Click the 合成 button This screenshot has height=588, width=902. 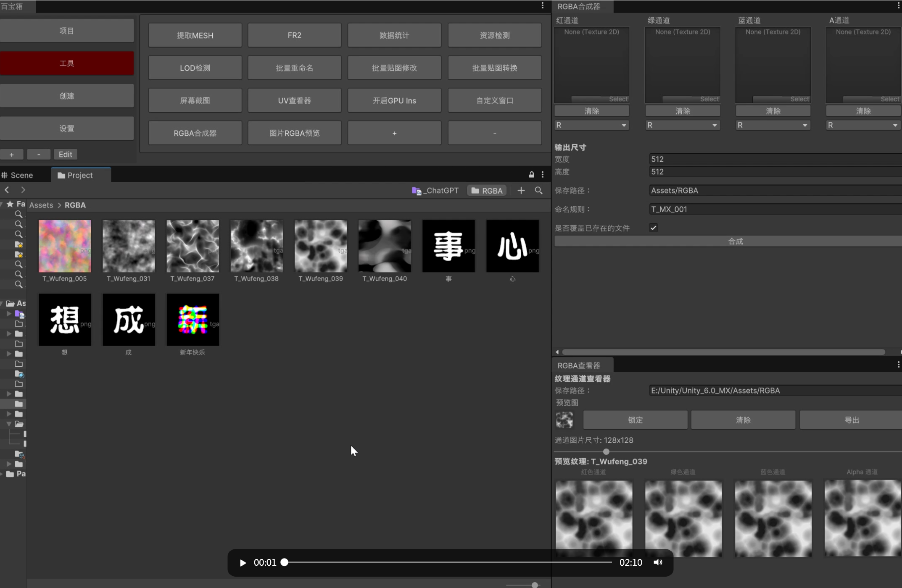click(x=735, y=241)
